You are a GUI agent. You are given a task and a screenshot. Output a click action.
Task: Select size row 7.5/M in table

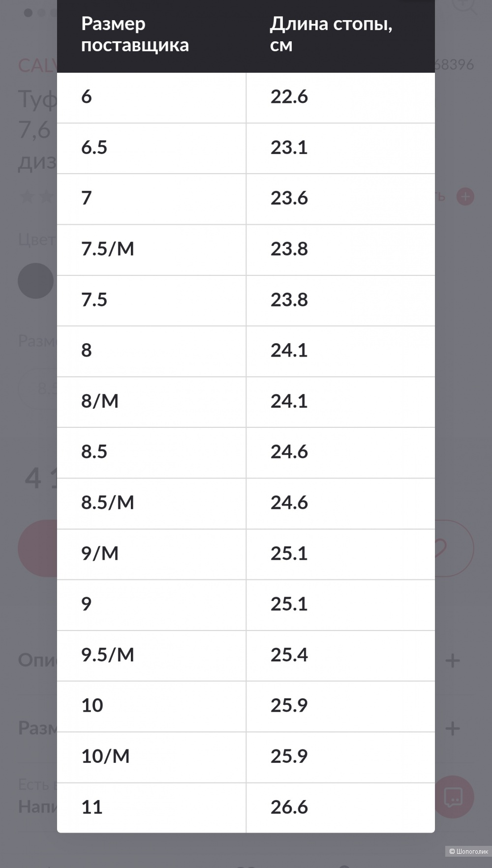tap(246, 249)
